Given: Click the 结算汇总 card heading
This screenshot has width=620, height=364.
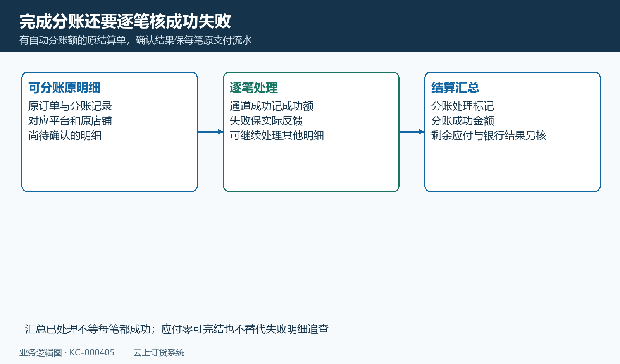Looking at the screenshot, I should [455, 88].
